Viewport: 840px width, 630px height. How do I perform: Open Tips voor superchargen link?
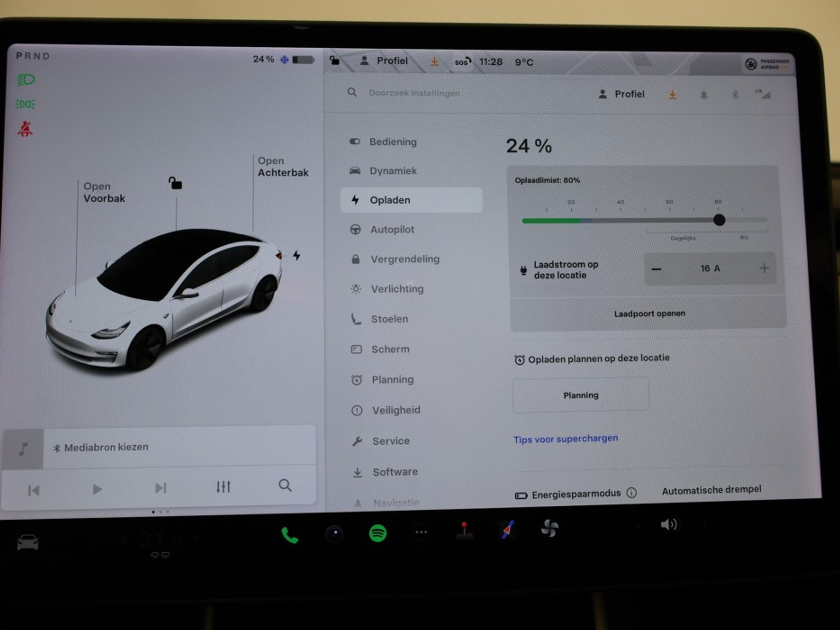coord(566,439)
